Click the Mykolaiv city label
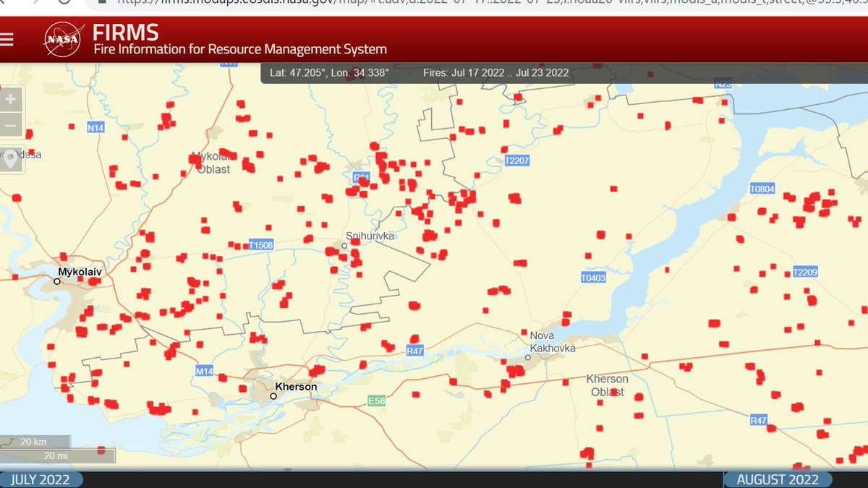The height and width of the screenshot is (488, 868). (x=81, y=273)
